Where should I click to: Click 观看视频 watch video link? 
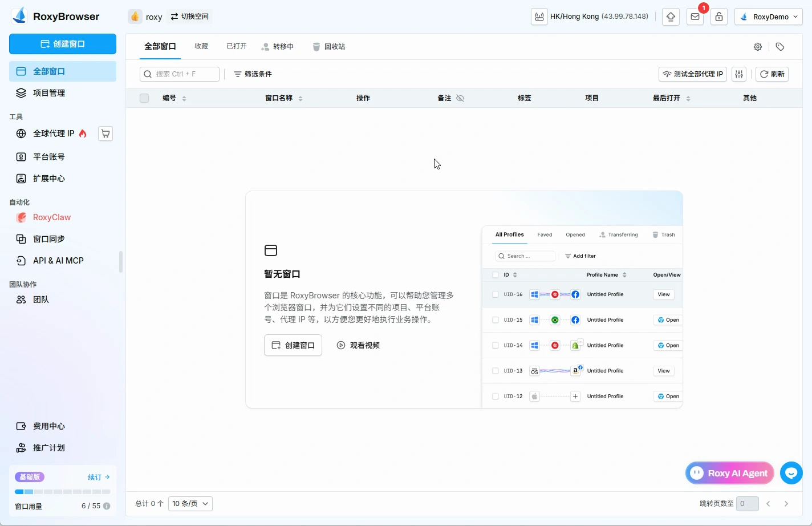tap(358, 345)
